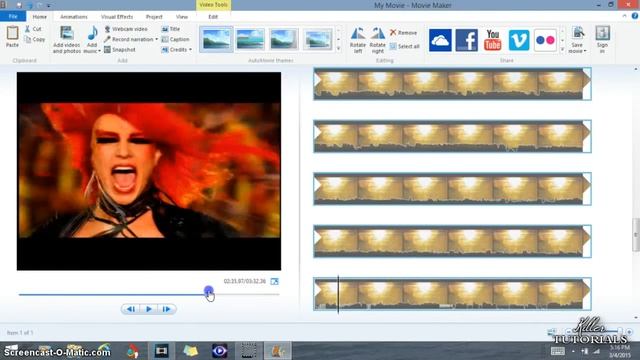Share the movie to OneDrive
640x360 pixels.
point(440,40)
